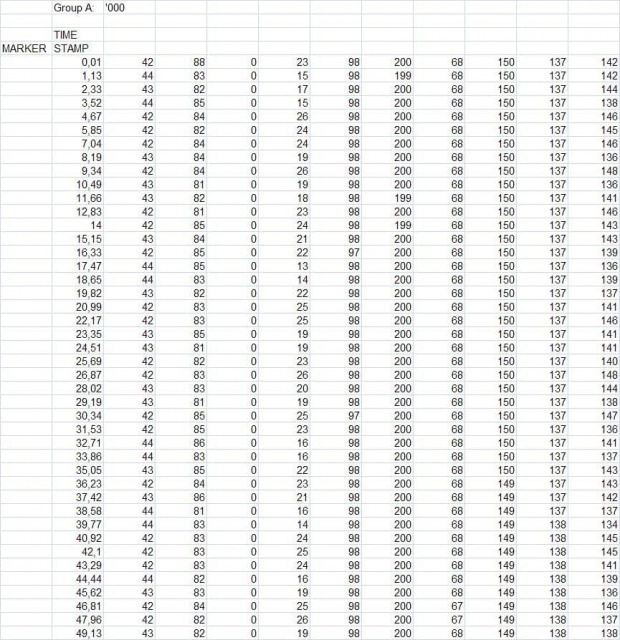Select the time stamp cell 15,15
Screen dimensions: 620x640
point(78,239)
